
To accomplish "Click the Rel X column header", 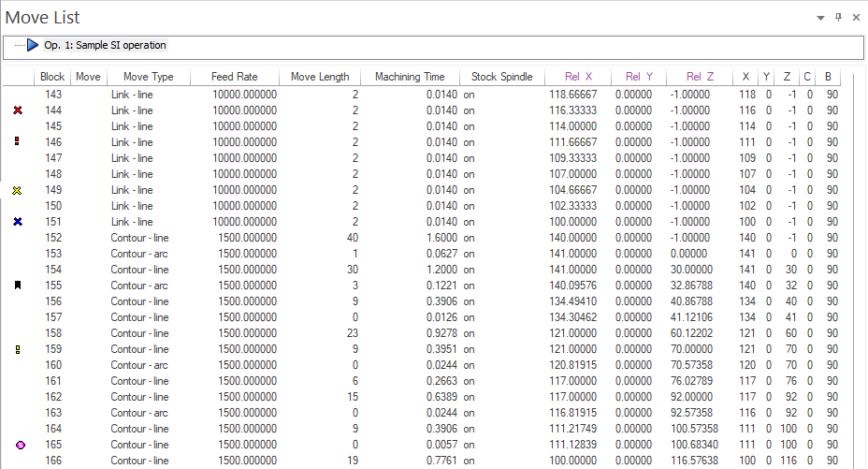I will [x=578, y=77].
